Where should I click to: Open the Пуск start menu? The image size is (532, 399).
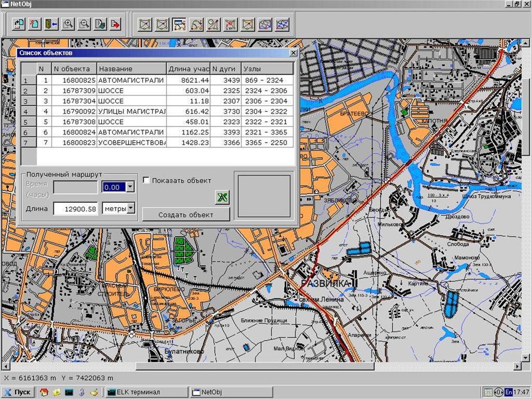tap(18, 392)
